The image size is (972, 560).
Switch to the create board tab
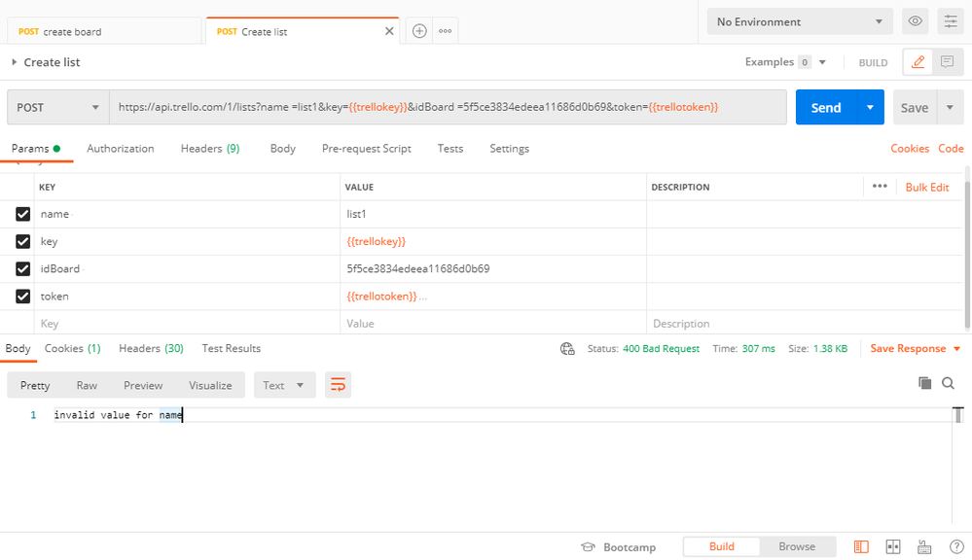coord(104,31)
